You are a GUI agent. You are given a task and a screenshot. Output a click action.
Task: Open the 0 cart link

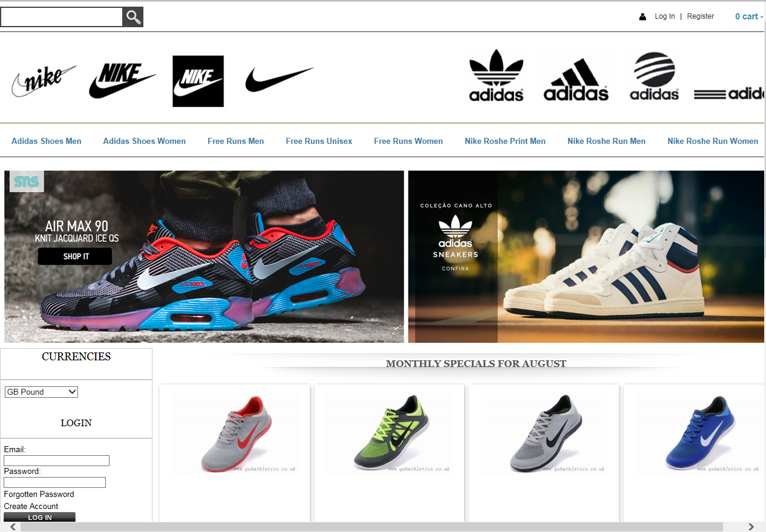tap(749, 16)
